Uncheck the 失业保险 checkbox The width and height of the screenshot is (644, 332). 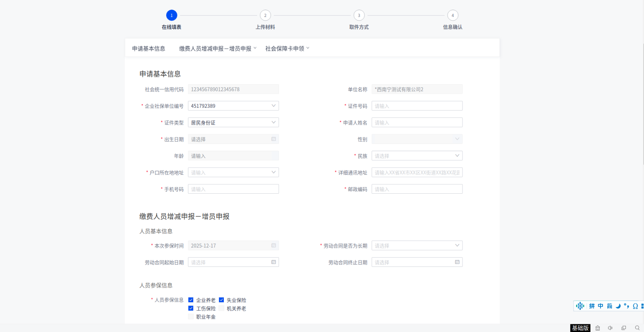[x=221, y=300]
